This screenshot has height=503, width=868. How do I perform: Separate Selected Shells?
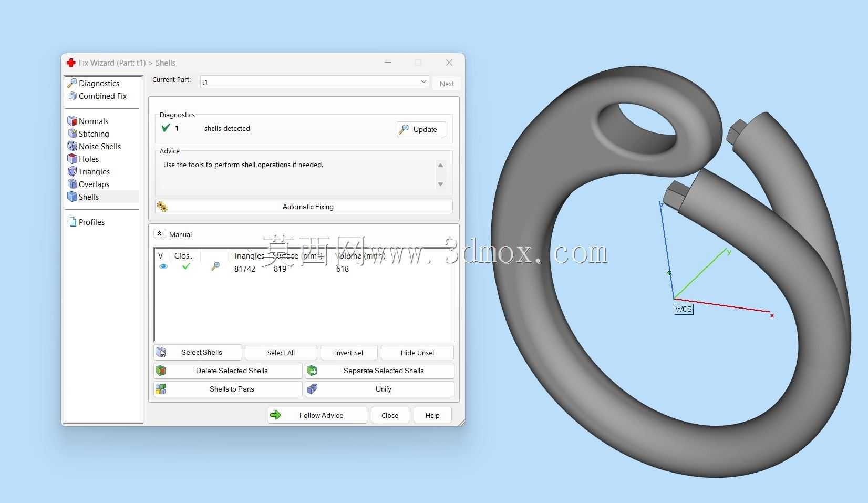pos(379,371)
